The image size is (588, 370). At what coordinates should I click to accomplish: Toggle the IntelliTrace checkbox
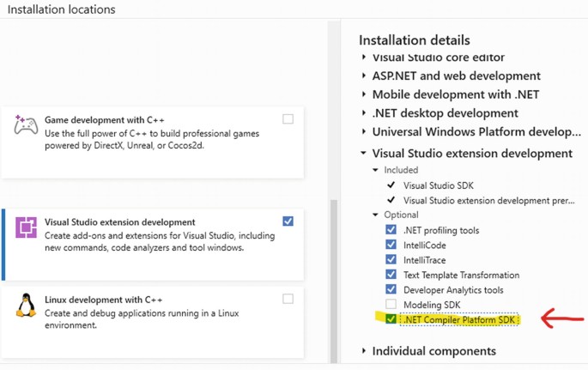pos(391,259)
